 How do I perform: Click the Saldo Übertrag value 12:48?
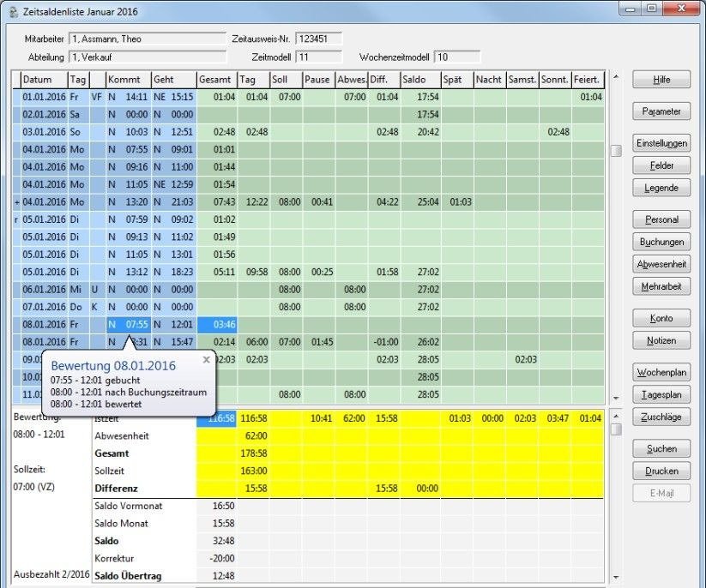tap(223, 576)
